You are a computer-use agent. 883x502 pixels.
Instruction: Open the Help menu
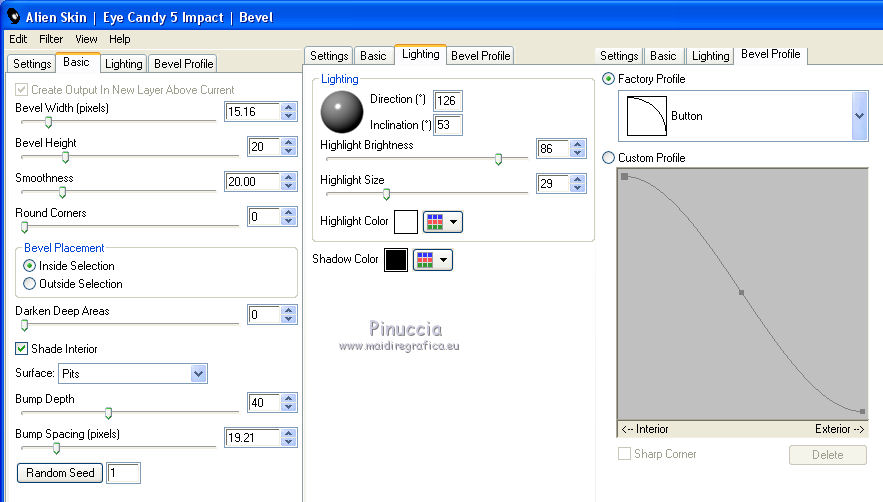point(119,39)
